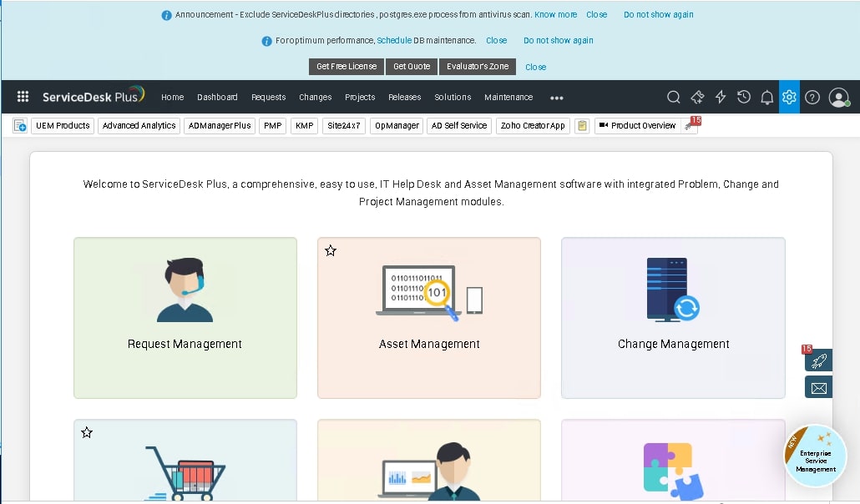The height and width of the screenshot is (504, 860).
Task: Open the Enterprise Service Management badge
Action: tap(815, 456)
